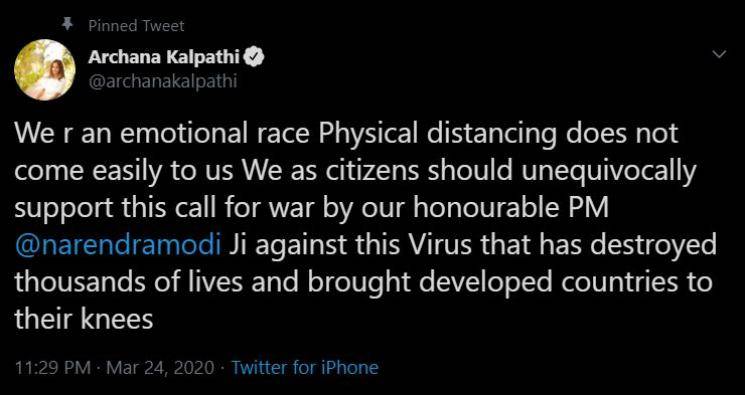
Task: Expand the tweet options chevron menu
Action: click(720, 54)
